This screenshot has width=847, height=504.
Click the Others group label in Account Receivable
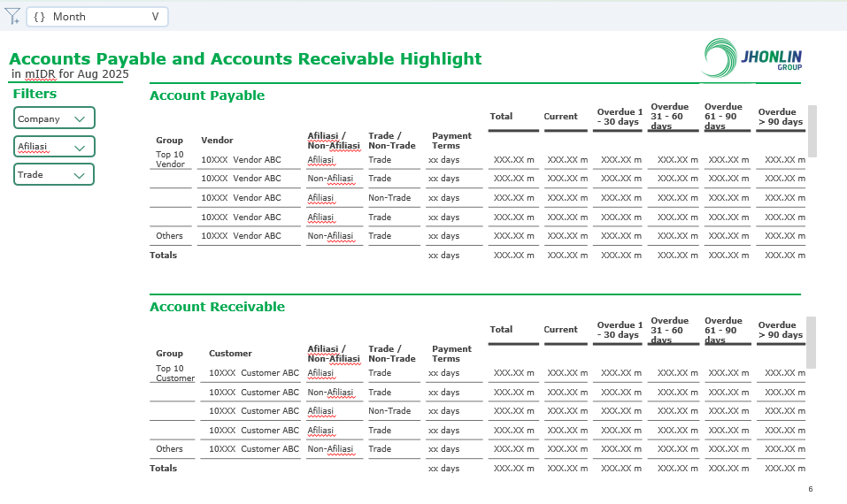pyautogui.click(x=169, y=449)
